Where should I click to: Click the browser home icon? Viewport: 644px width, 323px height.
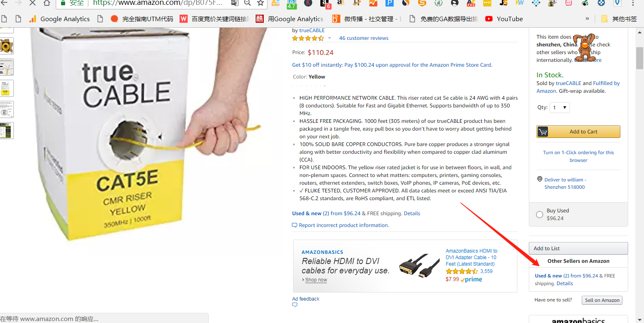47,3
